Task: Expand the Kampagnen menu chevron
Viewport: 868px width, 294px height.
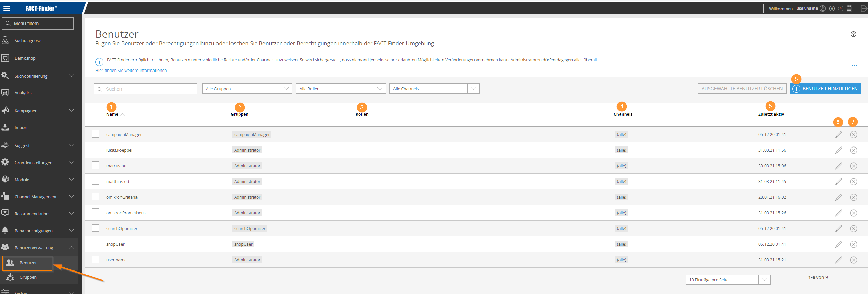Action: [71, 110]
